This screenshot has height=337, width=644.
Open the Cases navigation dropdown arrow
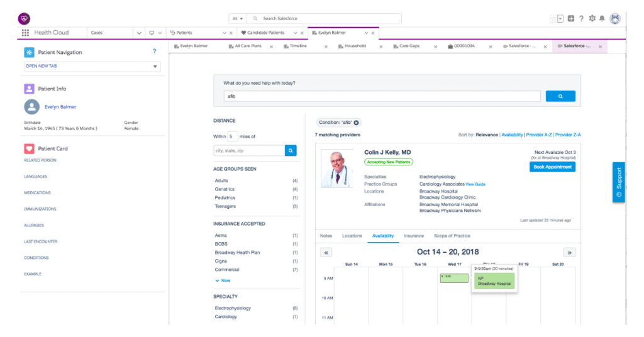click(x=140, y=33)
